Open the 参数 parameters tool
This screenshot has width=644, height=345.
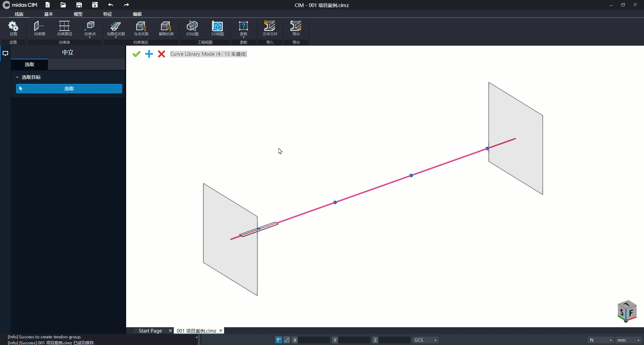(244, 28)
